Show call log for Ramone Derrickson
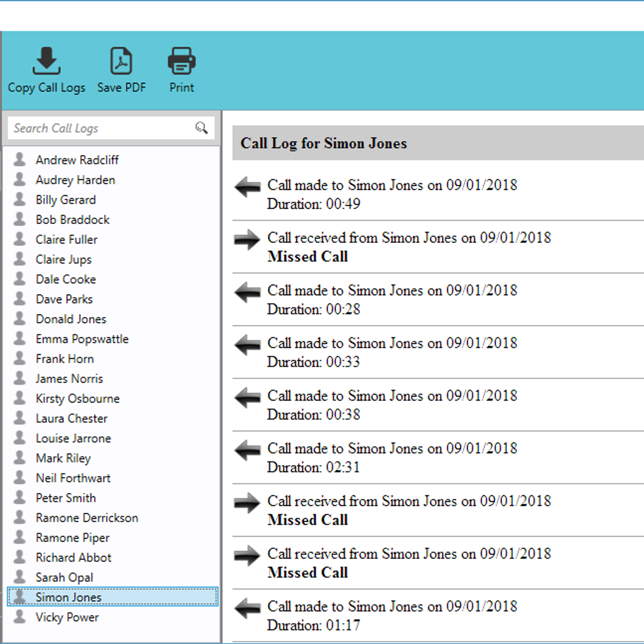This screenshot has height=644, width=644. click(87, 518)
